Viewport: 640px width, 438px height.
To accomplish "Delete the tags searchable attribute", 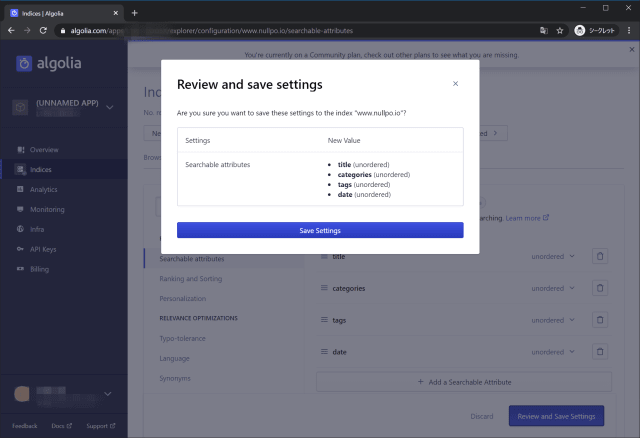I will 600,320.
